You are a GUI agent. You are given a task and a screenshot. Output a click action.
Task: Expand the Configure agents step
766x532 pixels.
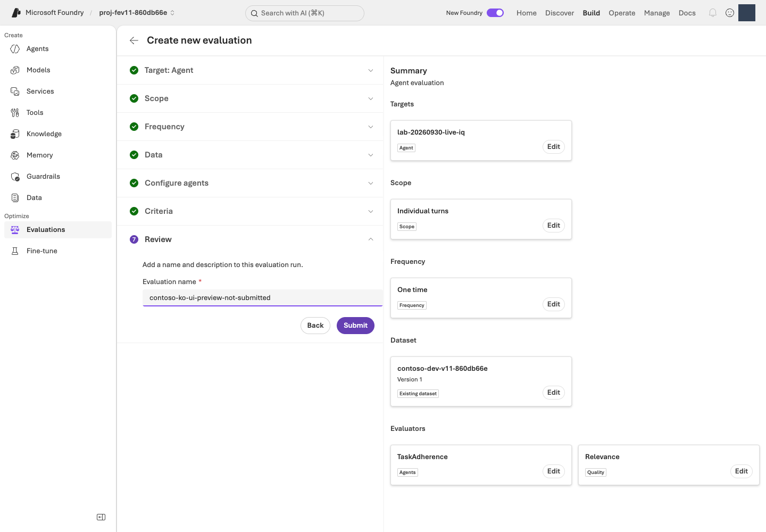tap(250, 183)
